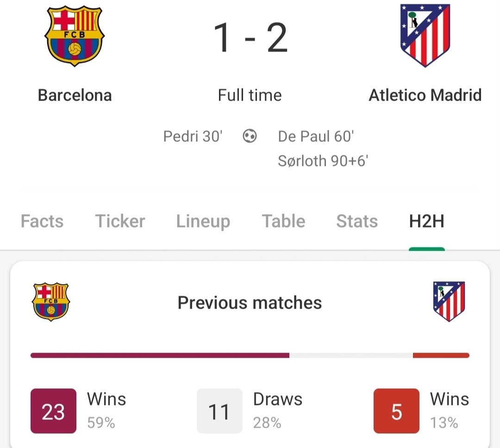Select the 23 wins maroon box
The height and width of the screenshot is (448, 500).
[53, 411]
